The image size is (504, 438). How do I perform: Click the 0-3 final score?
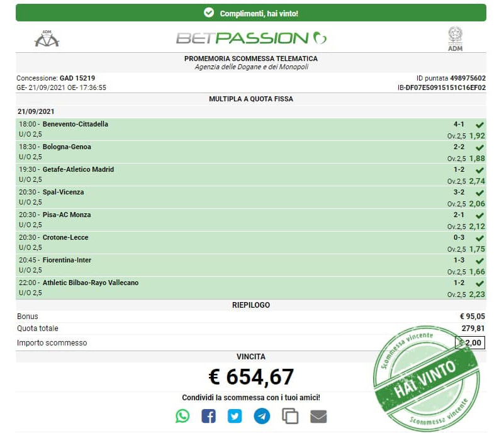pos(459,238)
